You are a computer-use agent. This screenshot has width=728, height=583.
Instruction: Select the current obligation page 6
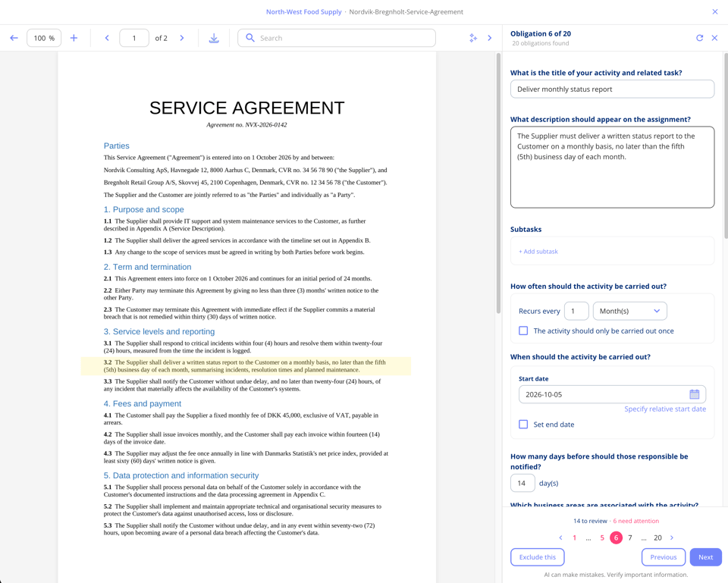click(616, 538)
